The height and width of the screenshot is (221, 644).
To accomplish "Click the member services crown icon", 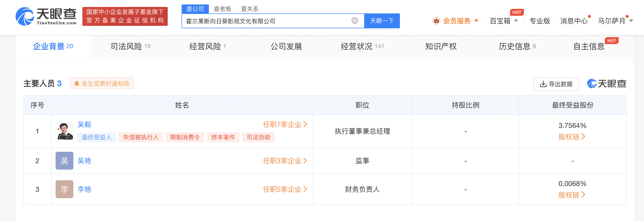I will pos(436,21).
